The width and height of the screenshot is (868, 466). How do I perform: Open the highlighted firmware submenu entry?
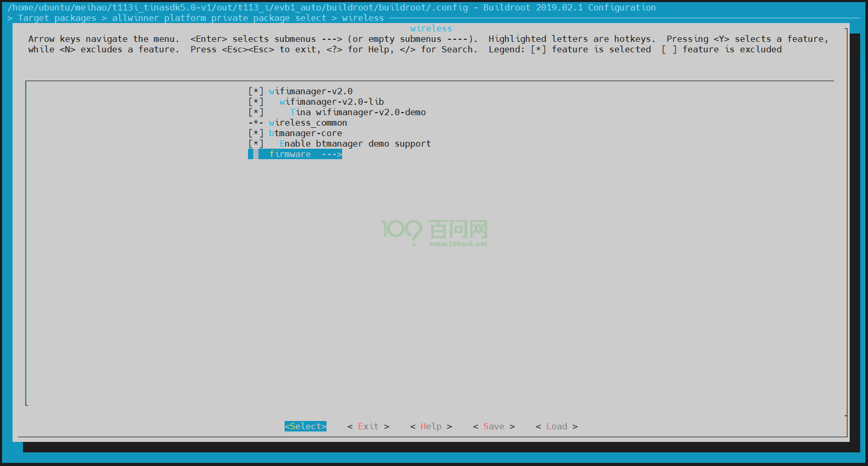(290, 154)
